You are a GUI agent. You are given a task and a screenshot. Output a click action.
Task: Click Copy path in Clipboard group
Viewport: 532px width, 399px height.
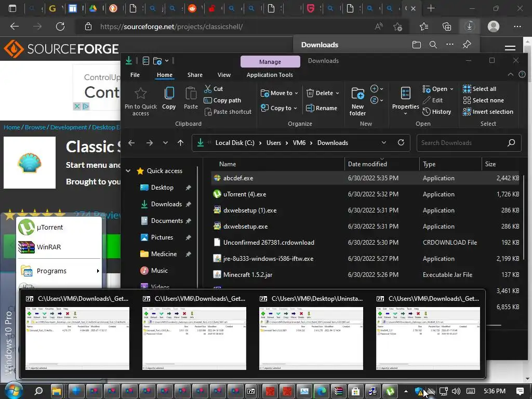[x=222, y=100]
